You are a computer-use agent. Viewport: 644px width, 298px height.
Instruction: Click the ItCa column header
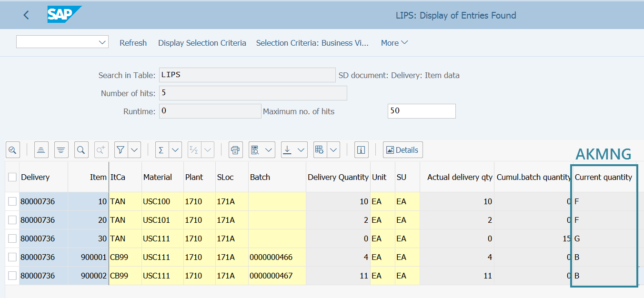(125, 177)
